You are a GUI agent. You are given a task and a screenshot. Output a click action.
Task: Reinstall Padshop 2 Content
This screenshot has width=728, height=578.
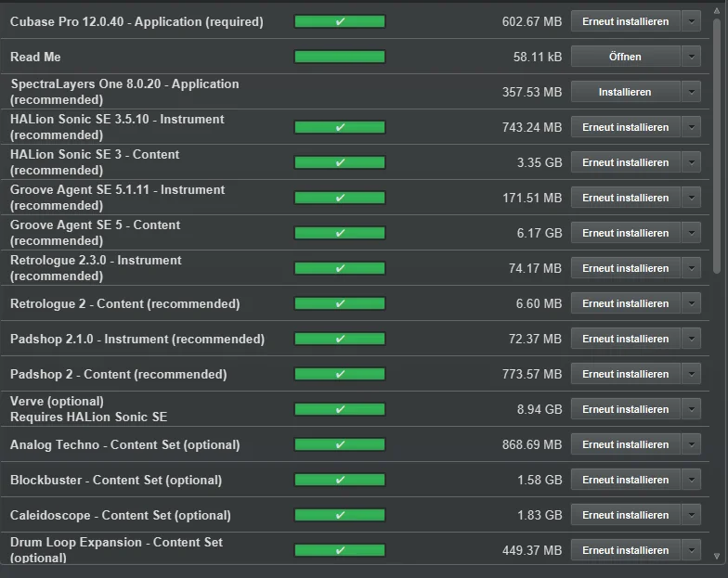[626, 374]
